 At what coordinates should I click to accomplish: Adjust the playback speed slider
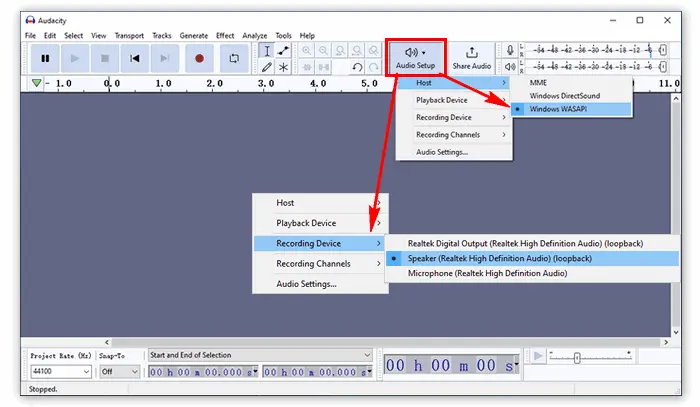tap(577, 357)
